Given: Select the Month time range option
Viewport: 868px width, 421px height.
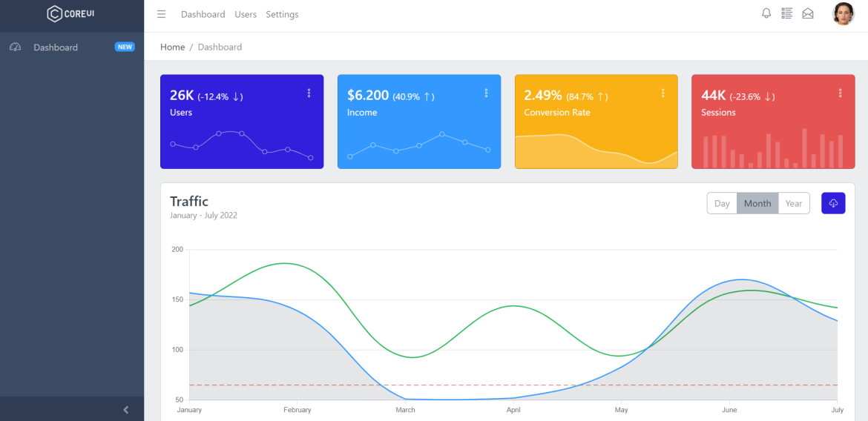Looking at the screenshot, I should coord(757,203).
